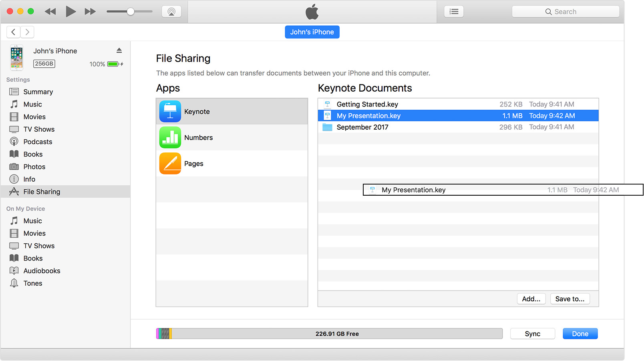The height and width of the screenshot is (361, 644).
Task: Open the Up Next list button
Action: 454,12
